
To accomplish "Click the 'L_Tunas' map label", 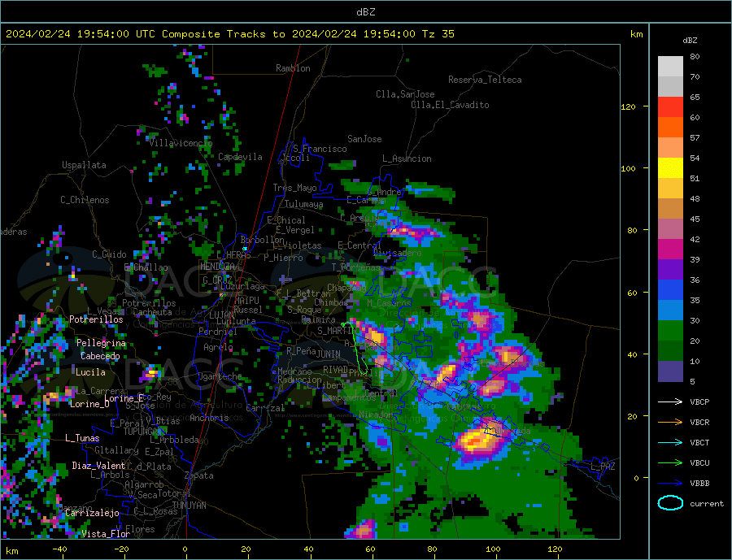I will click(82, 438).
